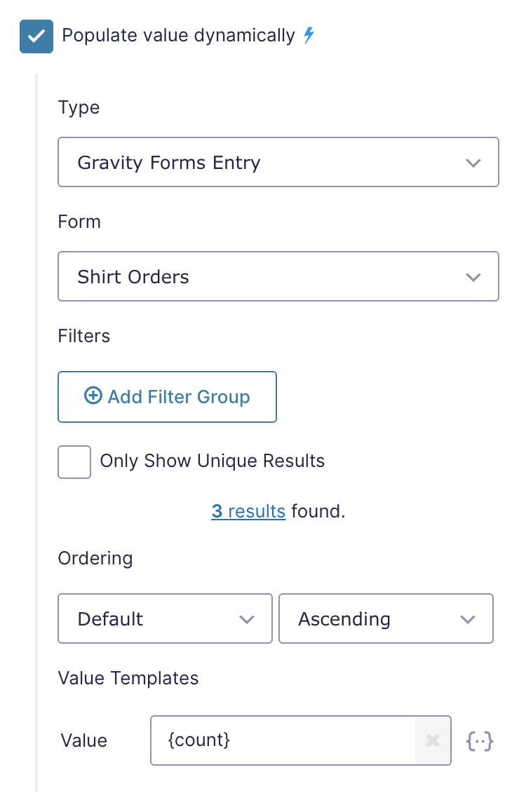Click the chevron arrow in the Ascending select
The width and height of the screenshot is (519, 812).
point(468,619)
